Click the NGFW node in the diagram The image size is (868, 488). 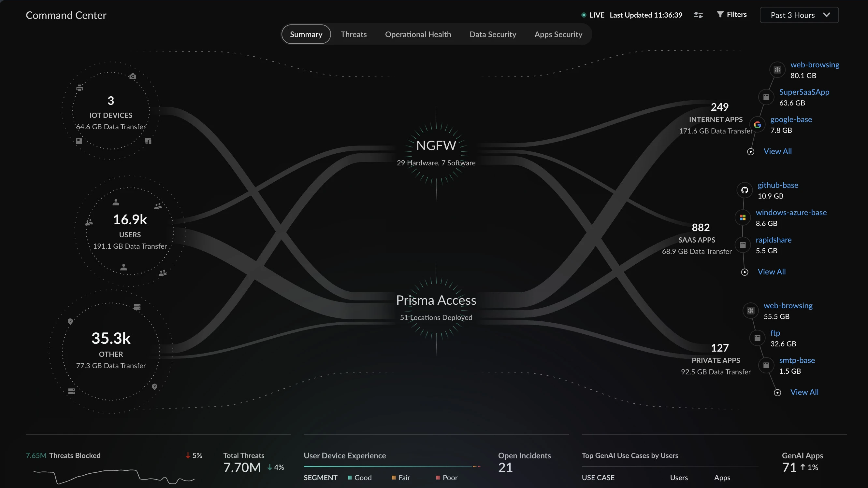436,145
